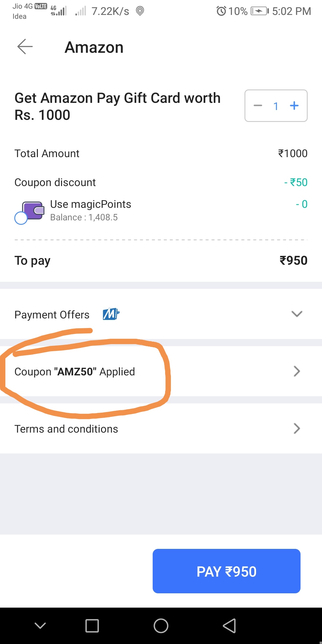The width and height of the screenshot is (322, 644).
Task: Tap the Payment Offers label
Action: (52, 315)
